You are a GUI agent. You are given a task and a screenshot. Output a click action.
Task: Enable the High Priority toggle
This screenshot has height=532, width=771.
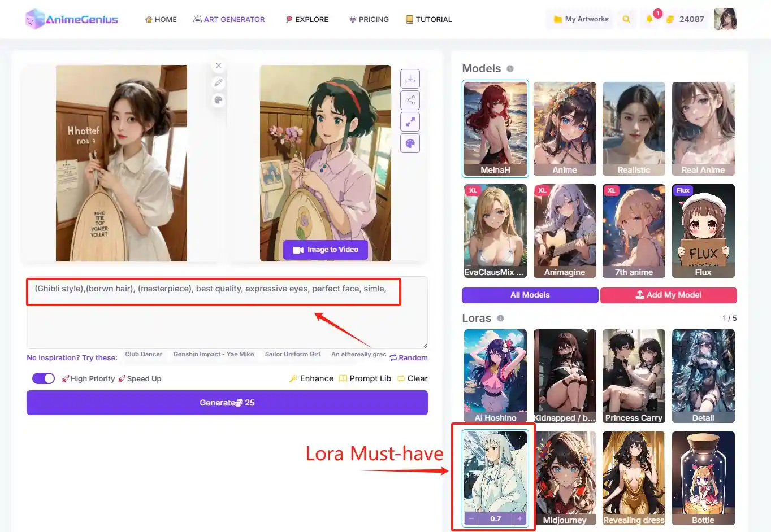click(44, 378)
